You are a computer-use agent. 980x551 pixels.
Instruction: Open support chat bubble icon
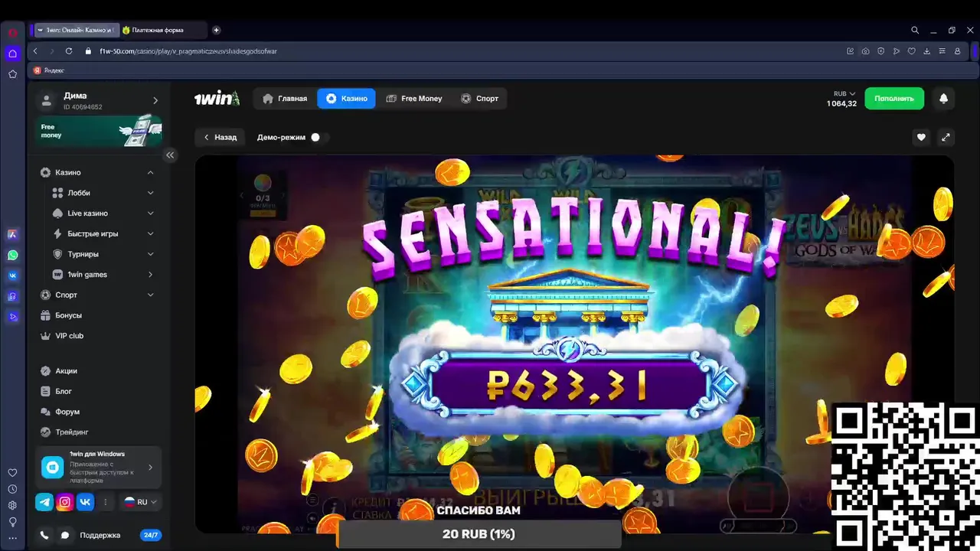[65, 536]
